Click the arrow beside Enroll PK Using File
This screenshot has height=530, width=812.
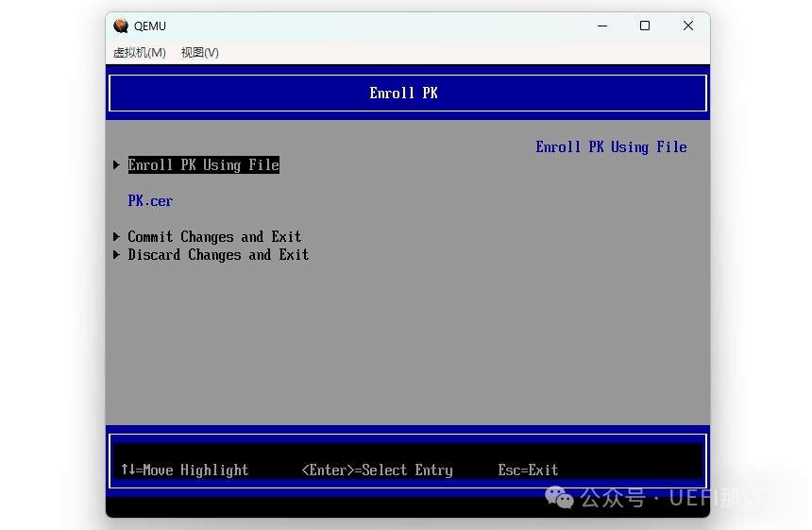[116, 165]
